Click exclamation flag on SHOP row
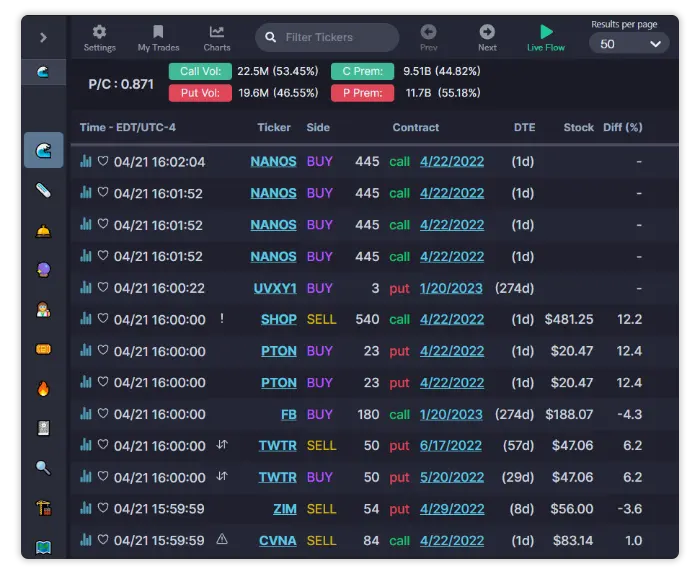 (x=222, y=319)
